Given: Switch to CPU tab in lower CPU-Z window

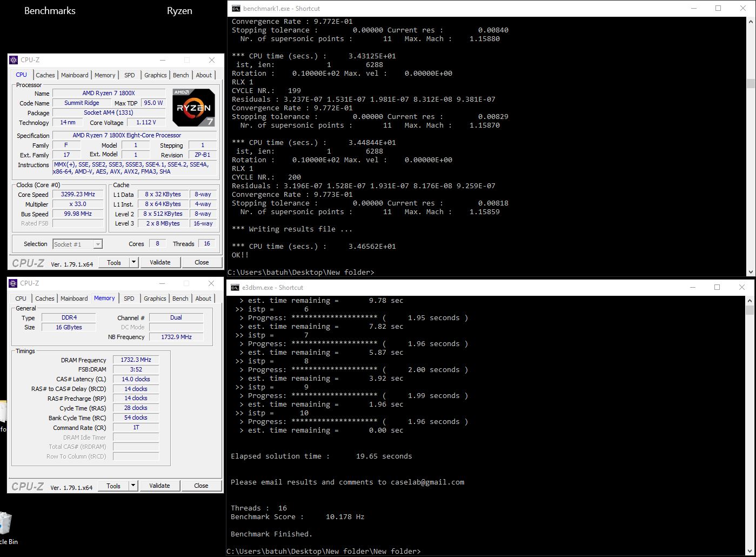Looking at the screenshot, I should coord(21,299).
